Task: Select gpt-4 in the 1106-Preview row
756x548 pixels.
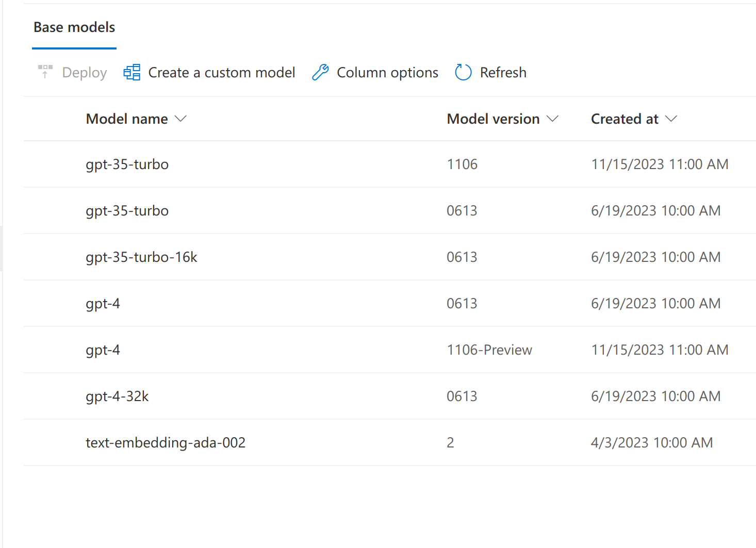Action: (x=103, y=350)
